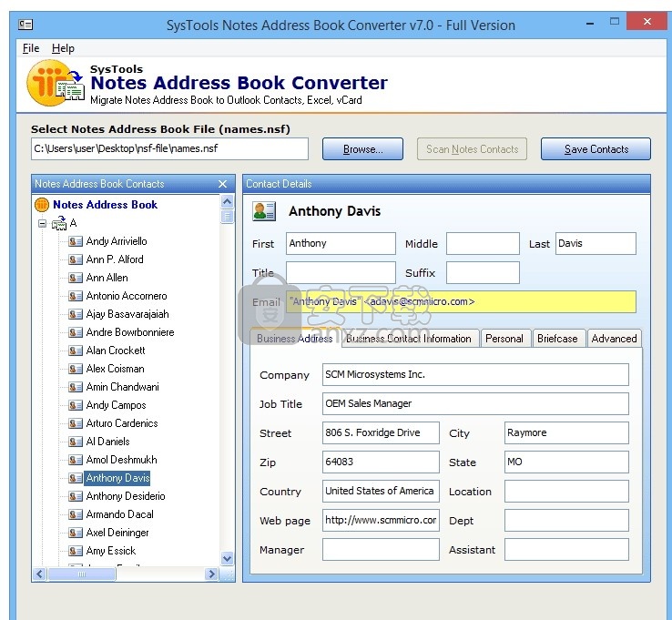Image resolution: width=672 pixels, height=620 pixels.
Task: Switch to the Business Address tab
Action: pyautogui.click(x=295, y=339)
